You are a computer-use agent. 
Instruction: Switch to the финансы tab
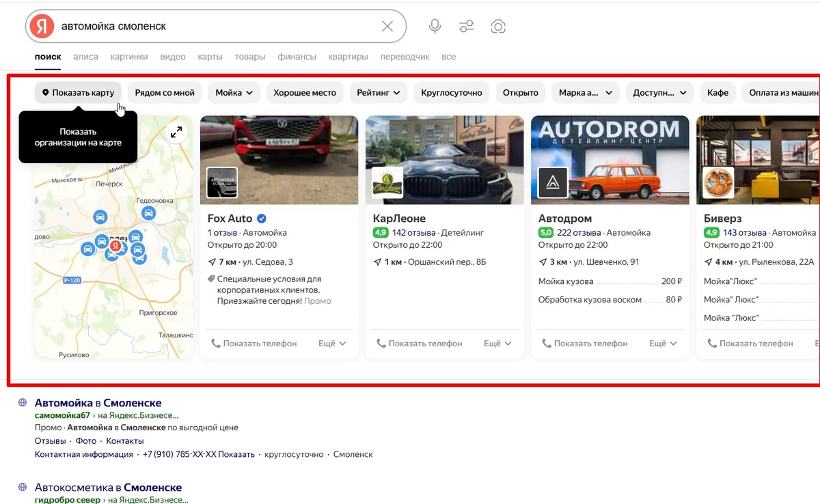(x=297, y=57)
